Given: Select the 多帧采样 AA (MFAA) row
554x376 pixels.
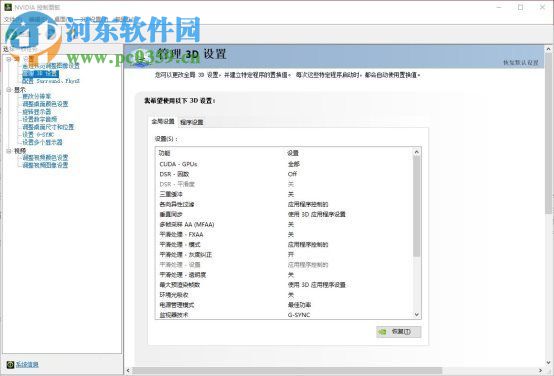Looking at the screenshot, I should coord(284,224).
